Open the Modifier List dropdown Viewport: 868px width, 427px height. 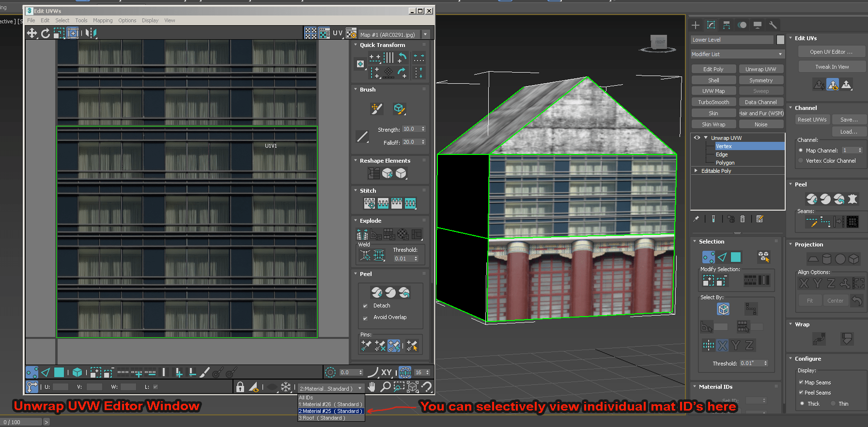tap(737, 54)
